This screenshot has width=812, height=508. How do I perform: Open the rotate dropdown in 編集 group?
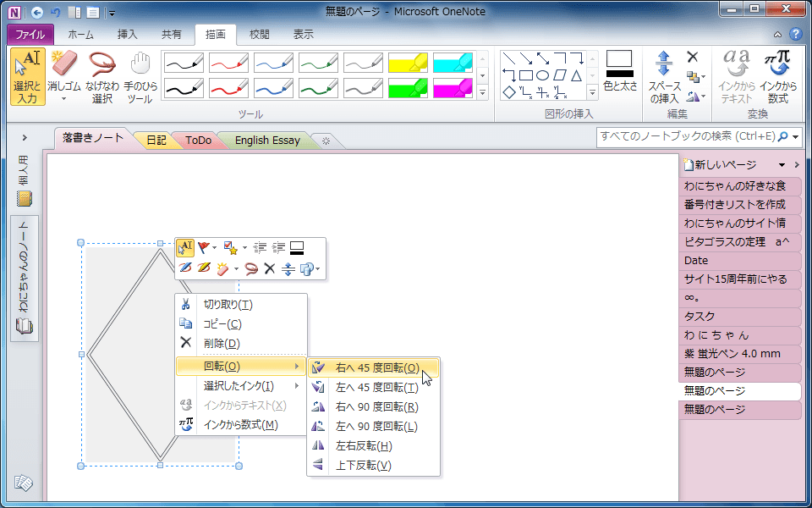coord(695,96)
